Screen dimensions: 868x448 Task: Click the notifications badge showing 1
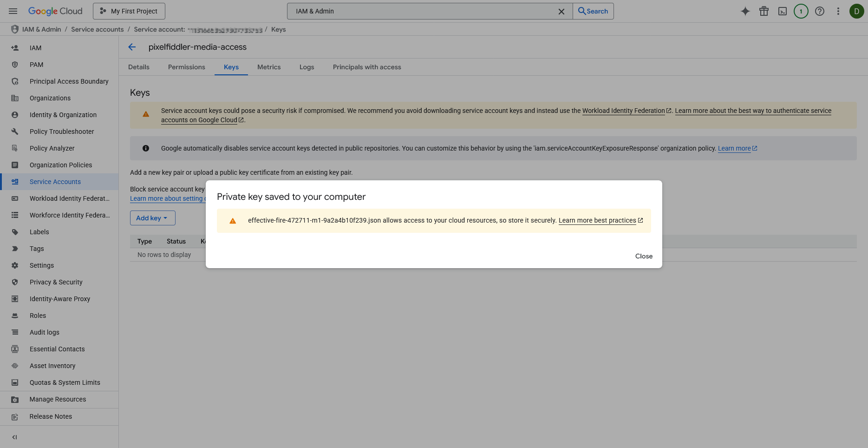tap(801, 11)
